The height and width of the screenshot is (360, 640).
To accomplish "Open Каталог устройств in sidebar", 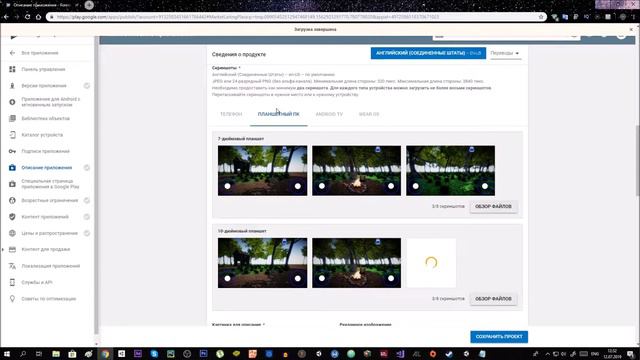I will (42, 135).
